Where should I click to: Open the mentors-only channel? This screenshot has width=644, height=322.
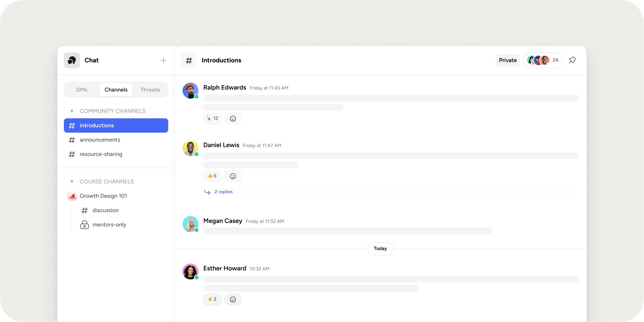click(109, 225)
